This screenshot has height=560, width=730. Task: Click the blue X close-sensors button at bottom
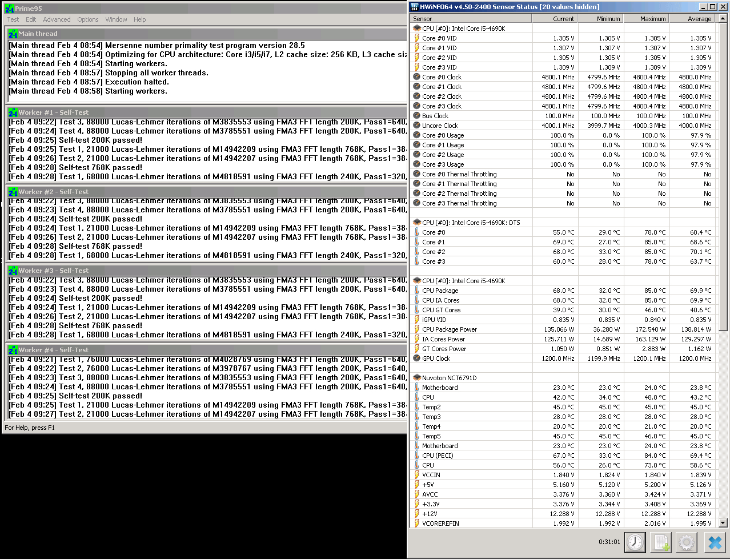[715, 542]
